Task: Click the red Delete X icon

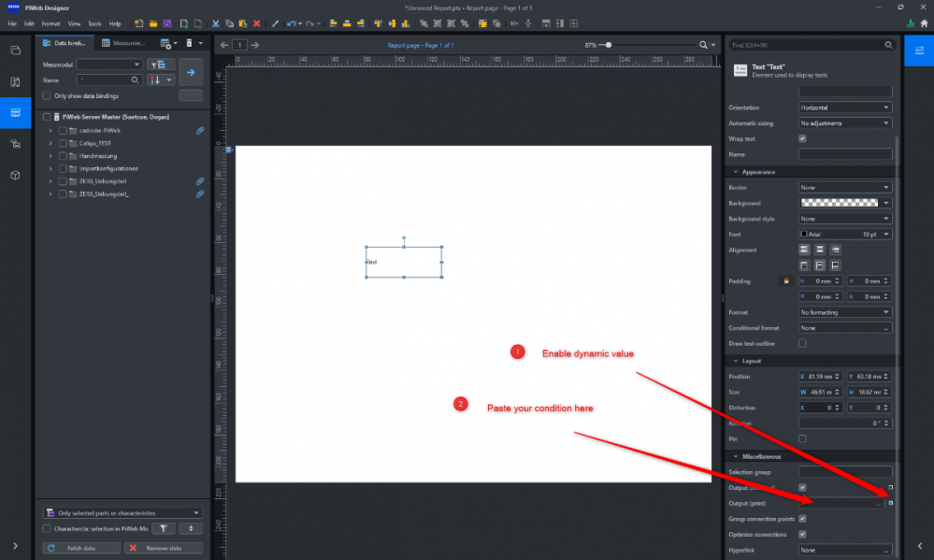Action: click(x=256, y=22)
